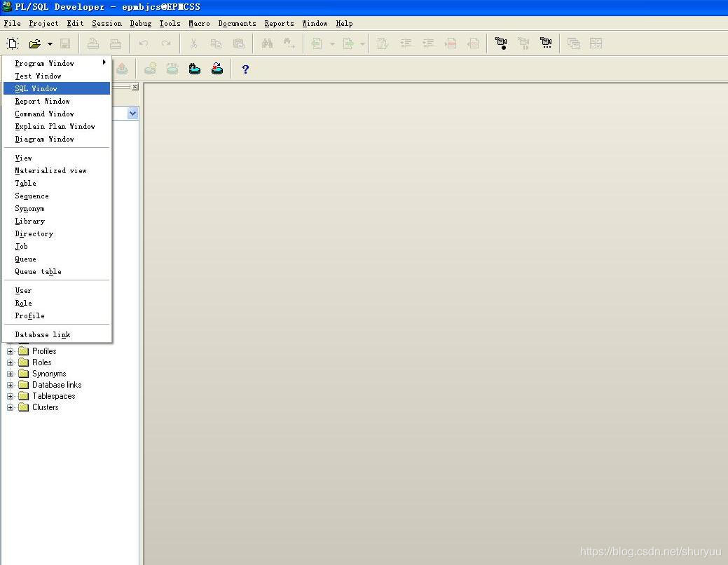Viewport: 728px width, 565px height.
Task: Choose Command Window menu entry
Action: 57,114
